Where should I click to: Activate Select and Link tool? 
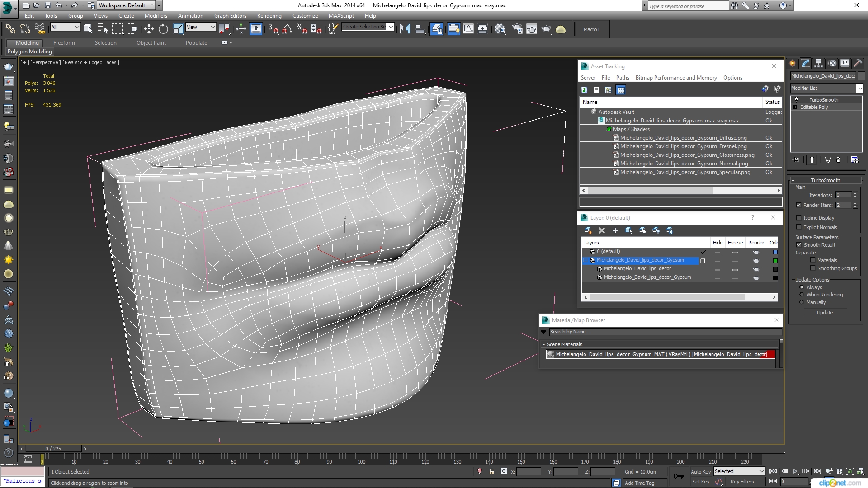(x=10, y=29)
